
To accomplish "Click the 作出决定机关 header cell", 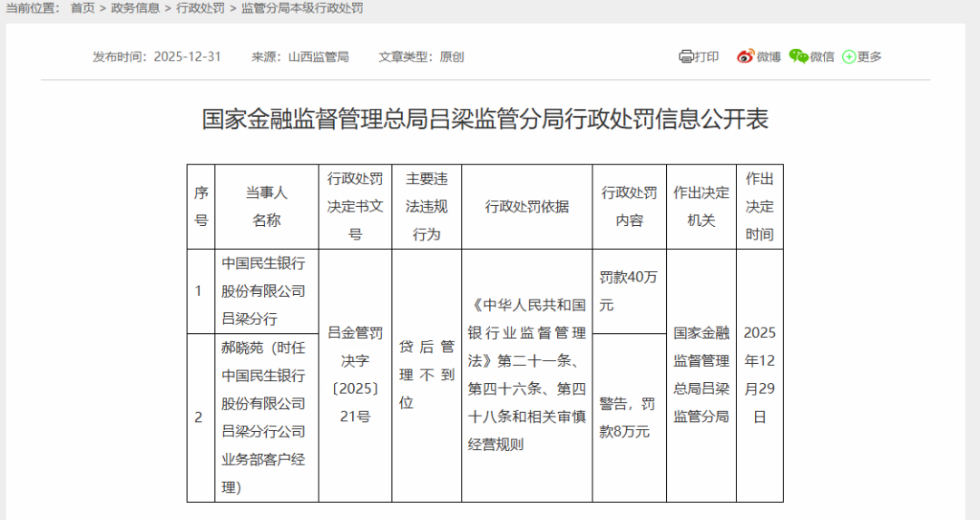I will [701, 207].
